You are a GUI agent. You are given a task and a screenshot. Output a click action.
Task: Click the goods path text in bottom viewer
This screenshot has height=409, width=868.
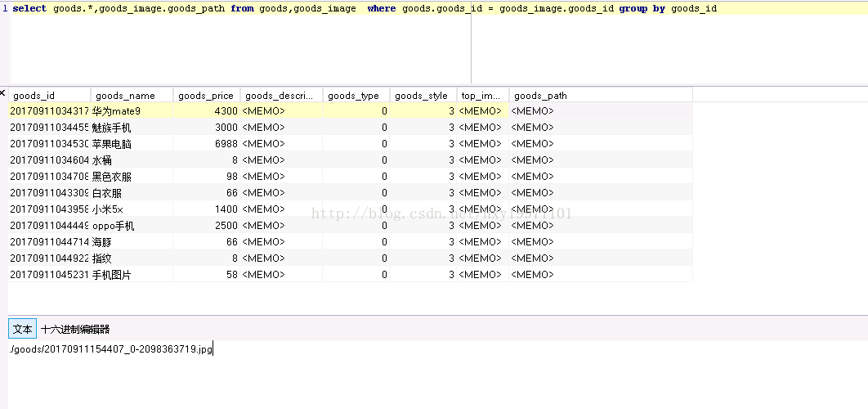[x=110, y=349]
